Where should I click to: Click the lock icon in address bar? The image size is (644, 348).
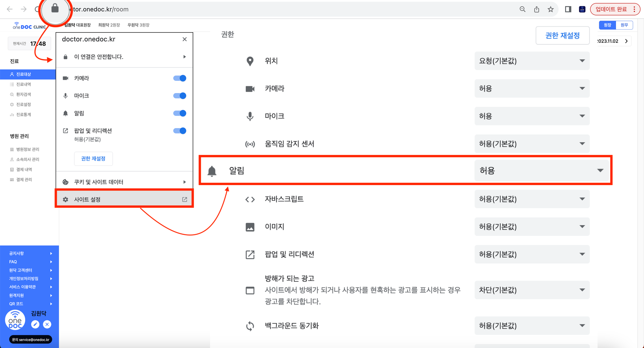[55, 8]
